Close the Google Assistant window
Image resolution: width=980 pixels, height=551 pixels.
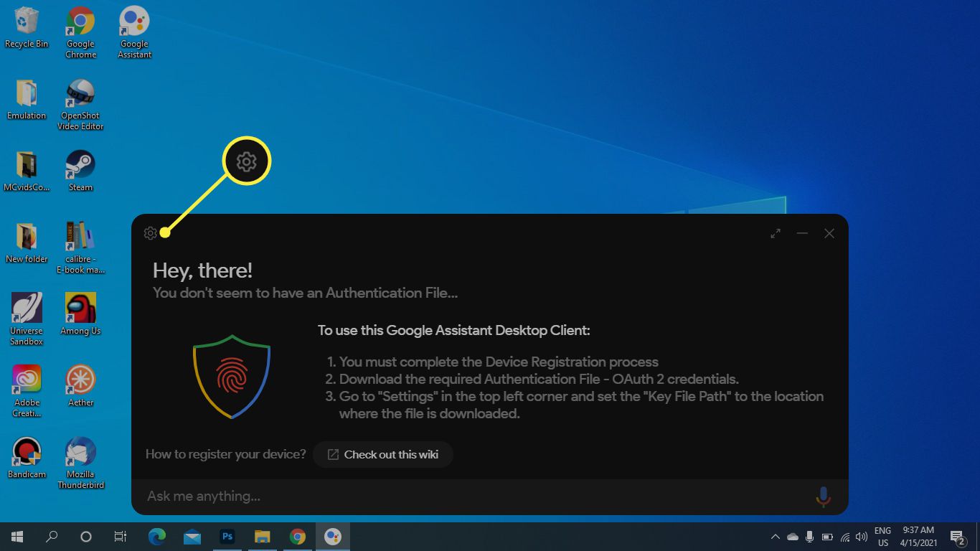[829, 233]
